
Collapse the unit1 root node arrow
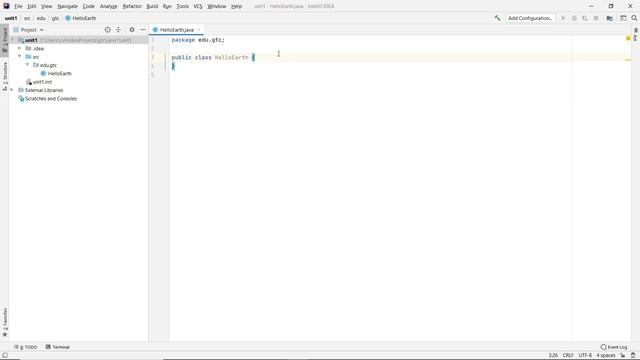(13, 40)
